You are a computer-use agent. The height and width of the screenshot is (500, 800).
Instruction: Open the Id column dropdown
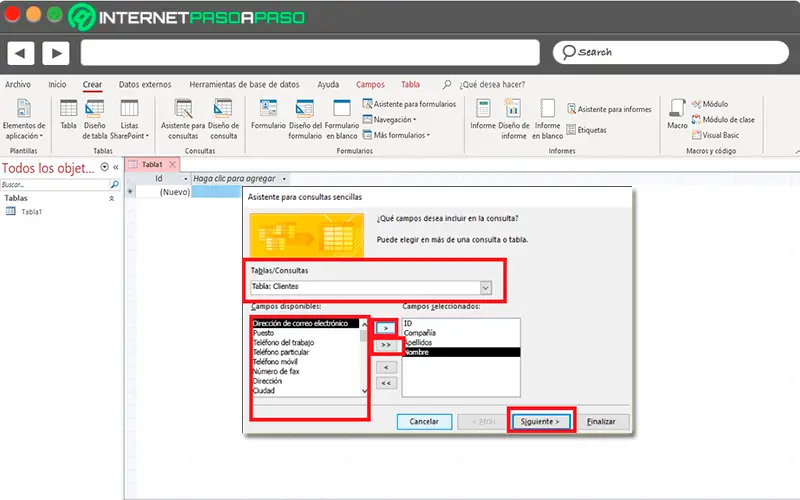click(x=185, y=179)
